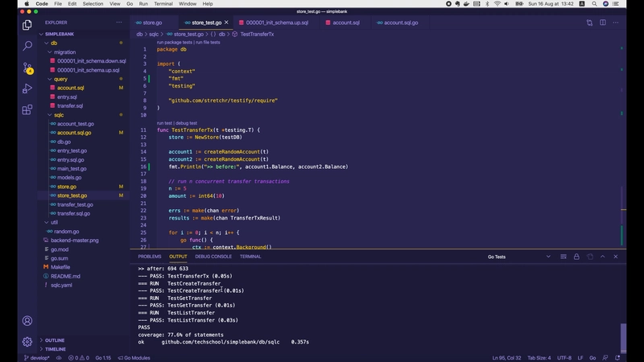Click the Manage gear icon
The height and width of the screenshot is (362, 644).
tap(27, 341)
